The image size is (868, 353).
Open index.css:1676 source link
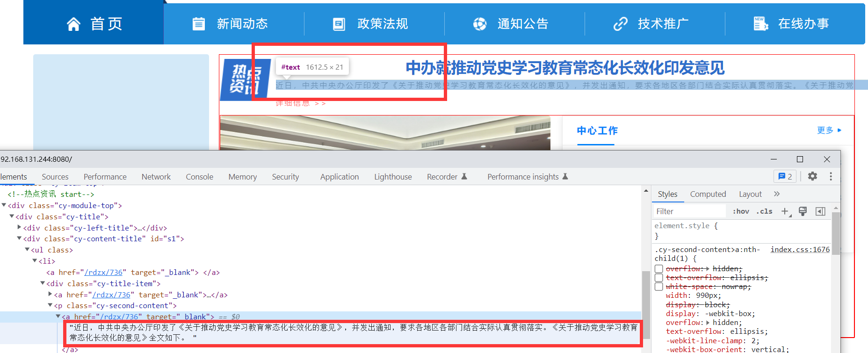point(800,250)
